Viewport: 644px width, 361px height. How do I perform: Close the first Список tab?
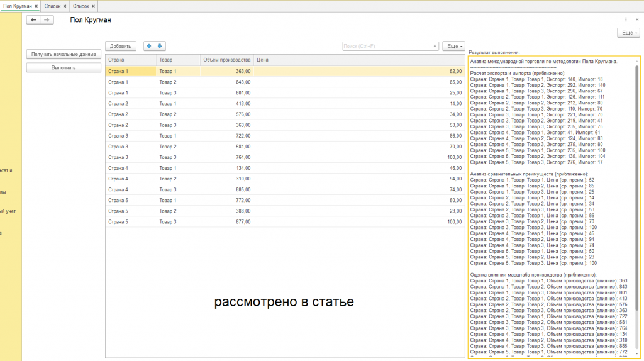pos(65,6)
